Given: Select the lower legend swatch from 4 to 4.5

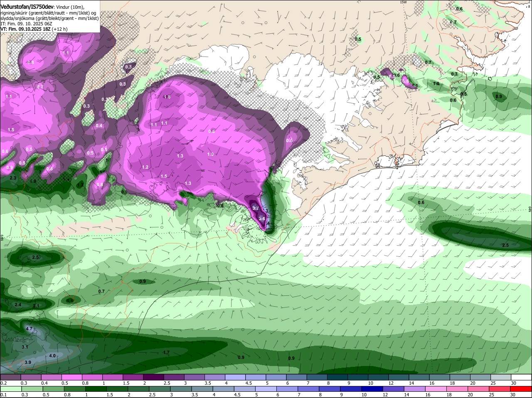Looking at the screenshot, I should point(224,389).
